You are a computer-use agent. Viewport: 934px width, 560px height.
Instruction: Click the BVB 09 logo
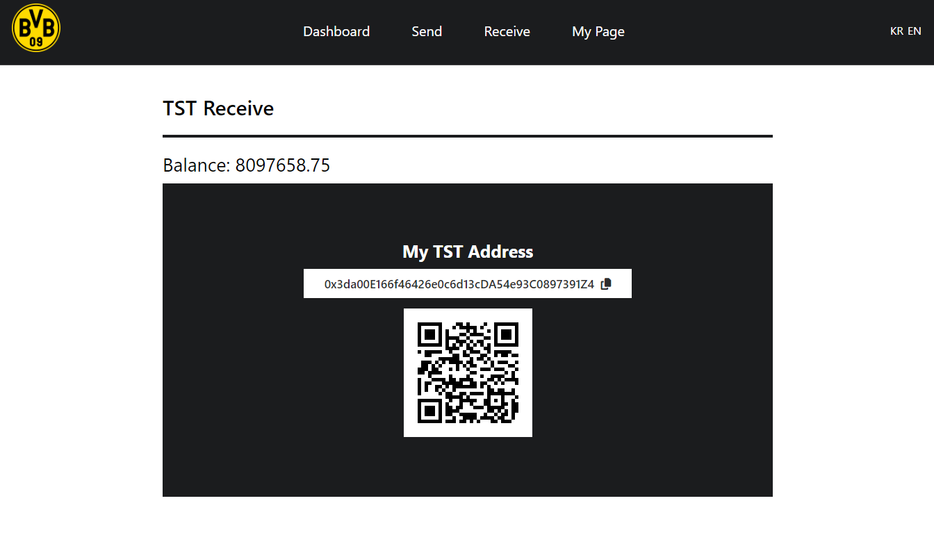tap(36, 28)
